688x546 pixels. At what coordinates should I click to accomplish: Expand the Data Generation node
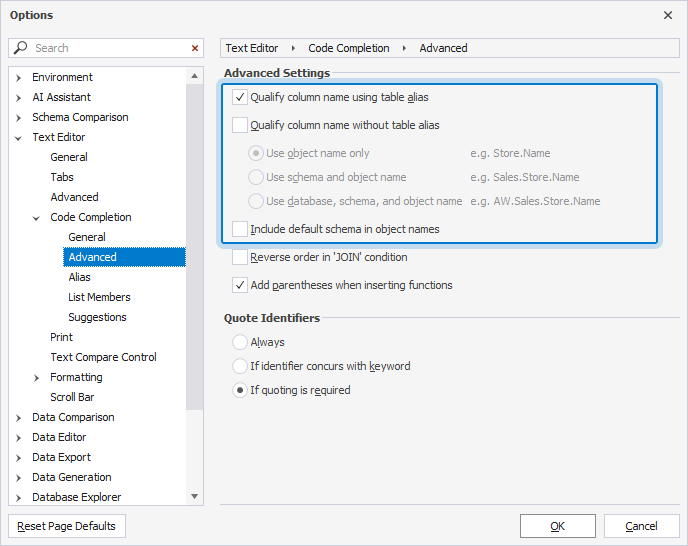pos(18,478)
